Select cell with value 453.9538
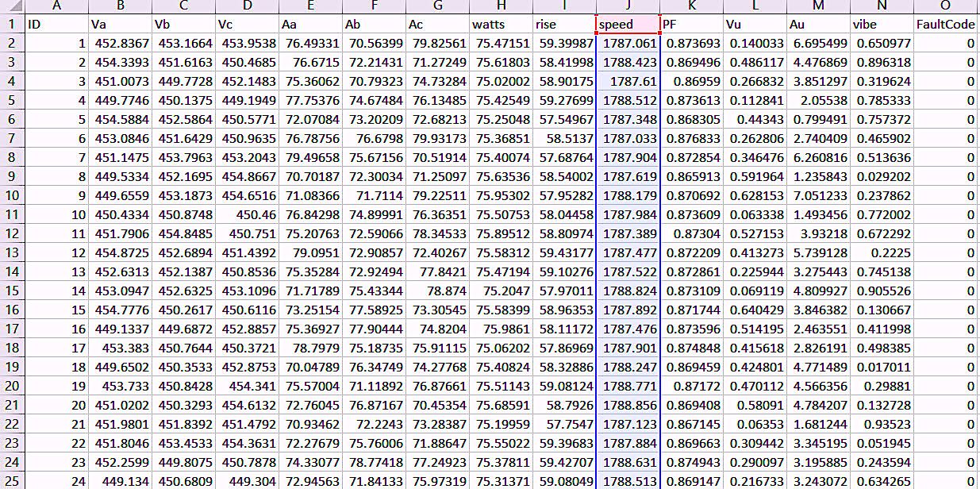Viewport: 980px width, 489px height. pos(247,43)
